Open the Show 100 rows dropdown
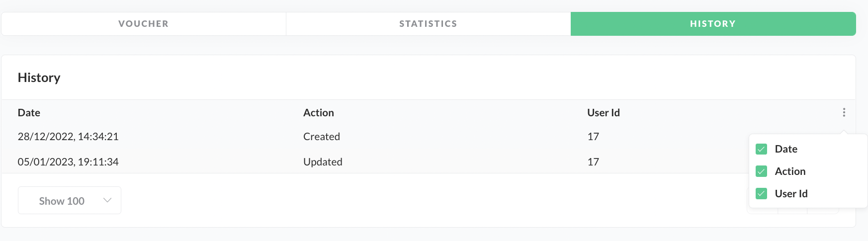The height and width of the screenshot is (241, 868). [x=70, y=201]
